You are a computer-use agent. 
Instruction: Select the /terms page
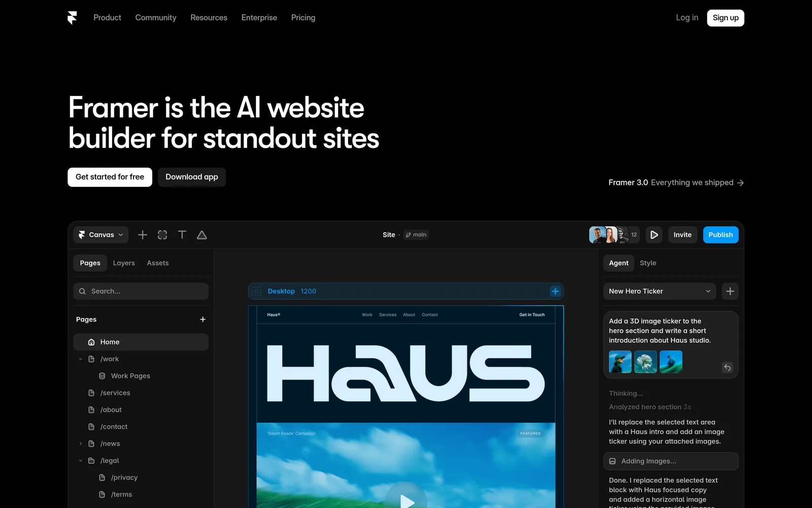[121, 494]
